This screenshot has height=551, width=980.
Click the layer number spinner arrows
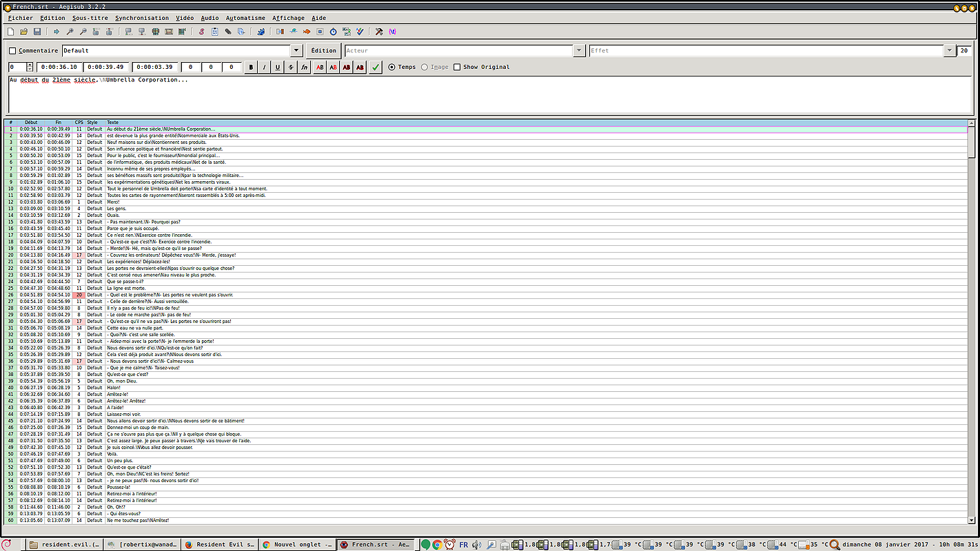(x=30, y=67)
